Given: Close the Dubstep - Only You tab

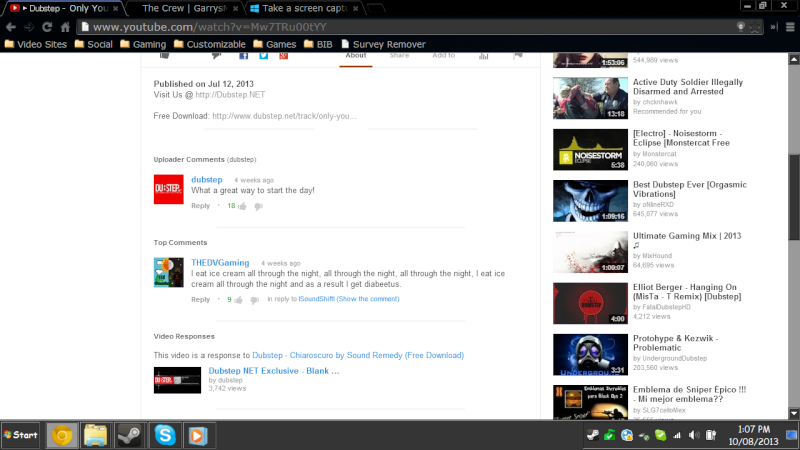Looking at the screenshot, I should (x=116, y=9).
